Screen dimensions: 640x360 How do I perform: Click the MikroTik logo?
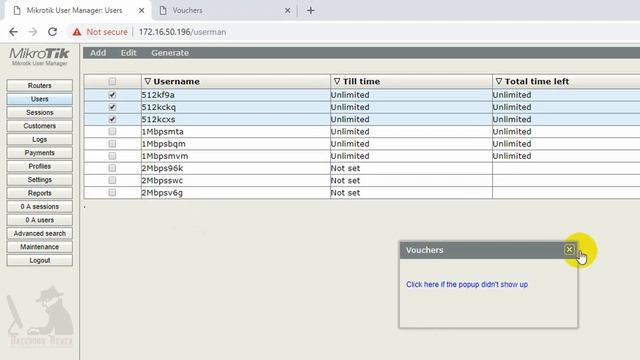[39, 56]
